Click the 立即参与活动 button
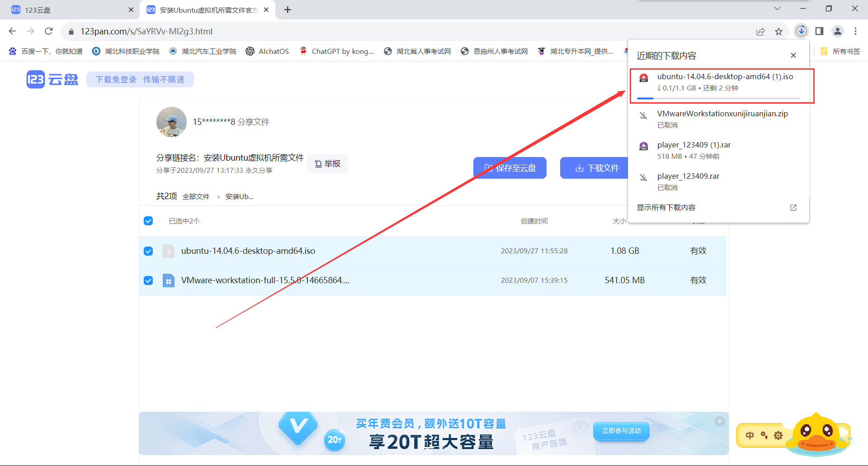Viewport: 868px width, 466px height. [x=621, y=431]
